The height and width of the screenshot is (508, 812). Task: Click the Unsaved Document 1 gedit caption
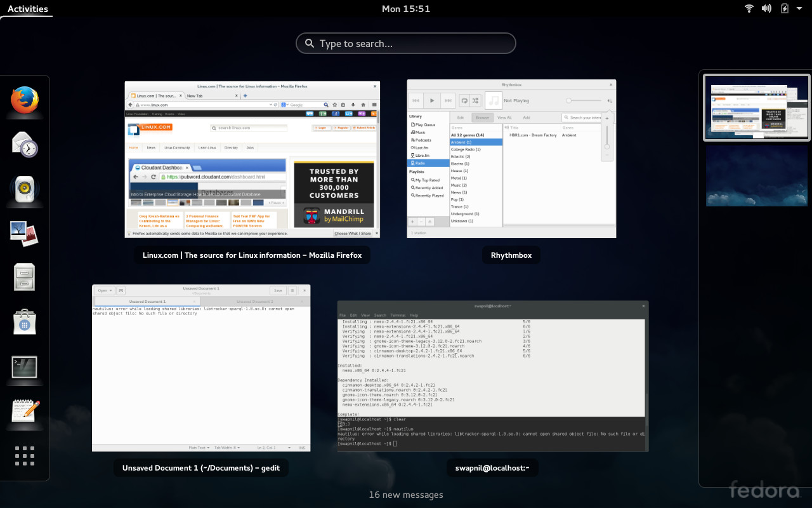tap(201, 468)
